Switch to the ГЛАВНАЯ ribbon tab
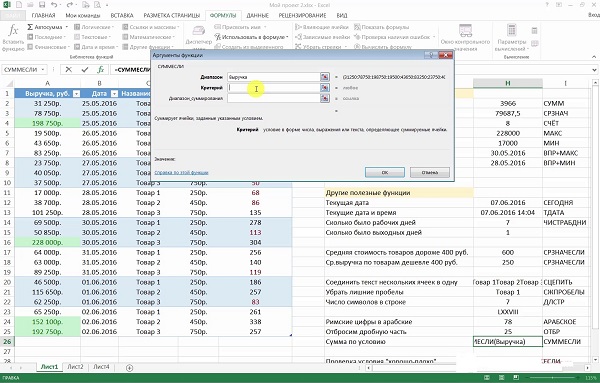 [x=43, y=16]
